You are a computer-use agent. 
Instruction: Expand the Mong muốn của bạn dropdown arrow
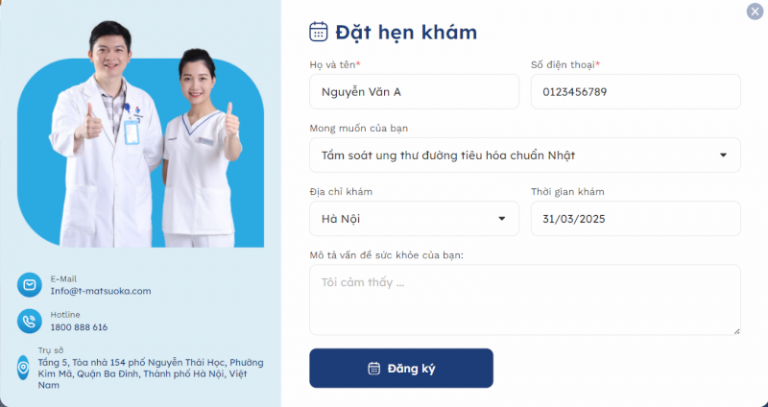(x=723, y=155)
